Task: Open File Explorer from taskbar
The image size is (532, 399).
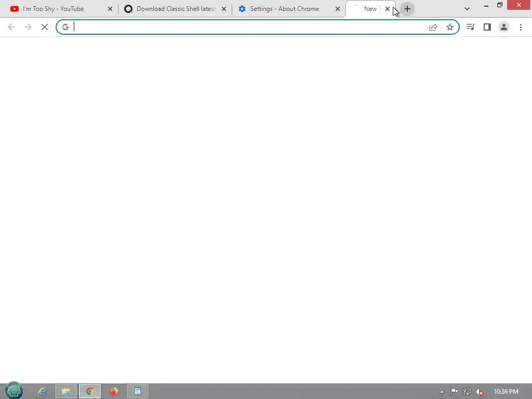Action: click(66, 391)
